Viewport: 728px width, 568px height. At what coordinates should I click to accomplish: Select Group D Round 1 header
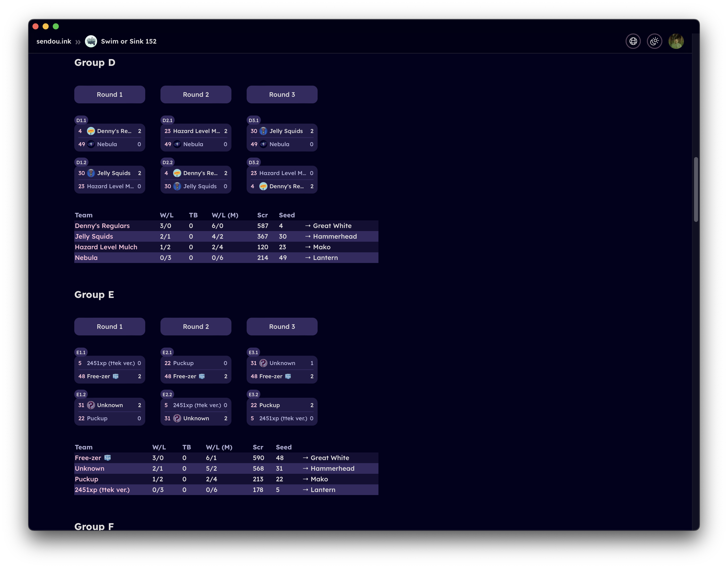(110, 94)
